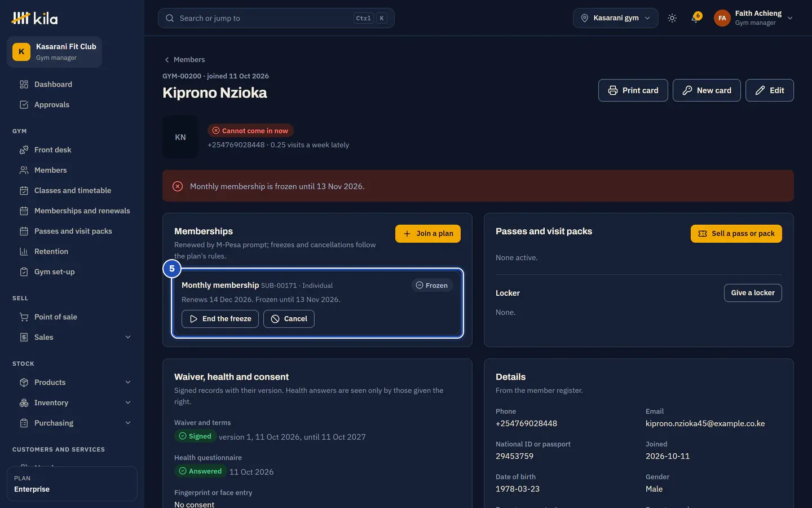
Task: Click the Memberships and renewals calendar icon
Action: [24, 211]
